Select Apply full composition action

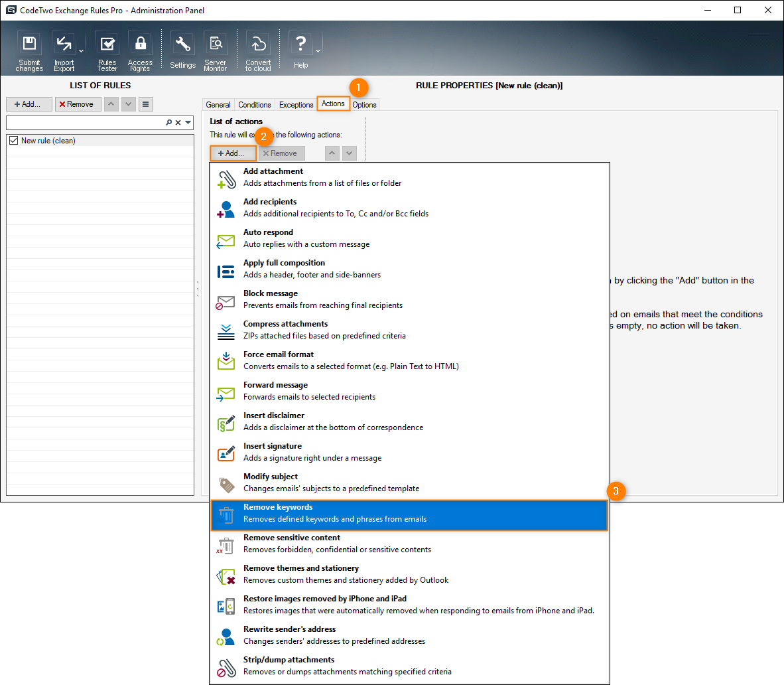409,269
